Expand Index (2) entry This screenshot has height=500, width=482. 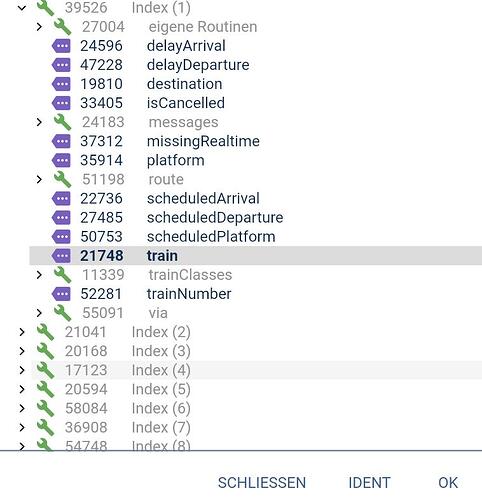pos(22,332)
